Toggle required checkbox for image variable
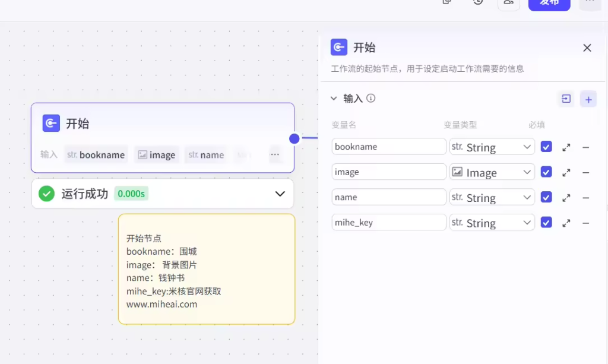 546,172
